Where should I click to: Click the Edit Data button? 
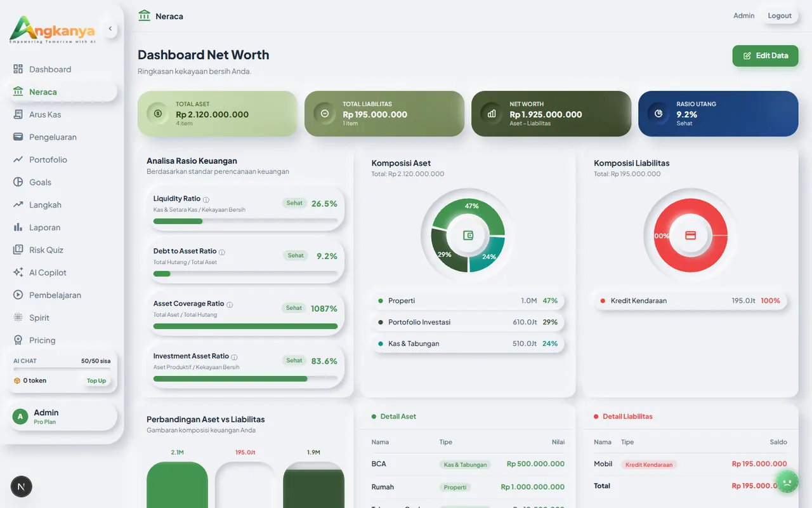click(x=765, y=56)
